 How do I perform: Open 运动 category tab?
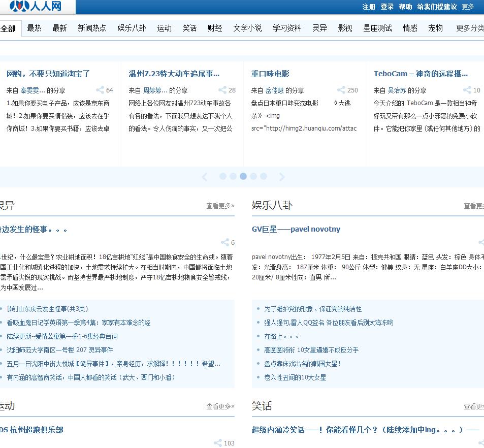[x=164, y=28]
